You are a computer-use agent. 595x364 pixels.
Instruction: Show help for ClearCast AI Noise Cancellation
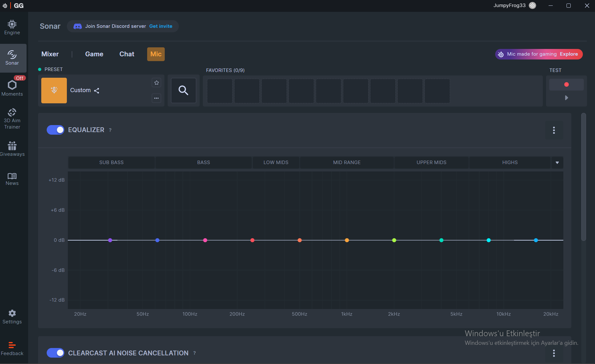[x=194, y=353]
